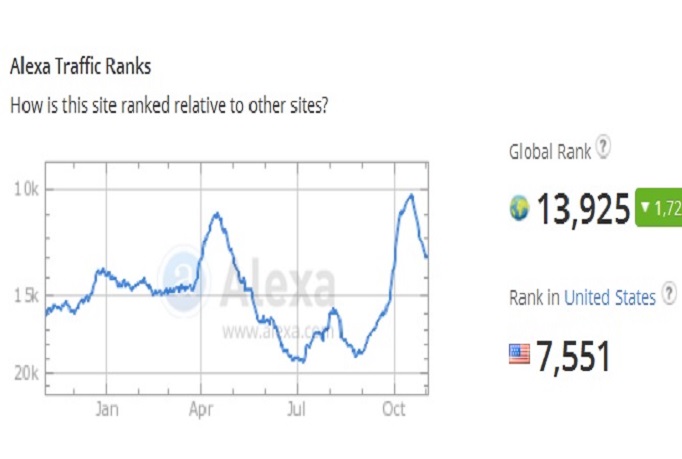
Task: Select the Jan marker on the time axis
Action: point(107,409)
